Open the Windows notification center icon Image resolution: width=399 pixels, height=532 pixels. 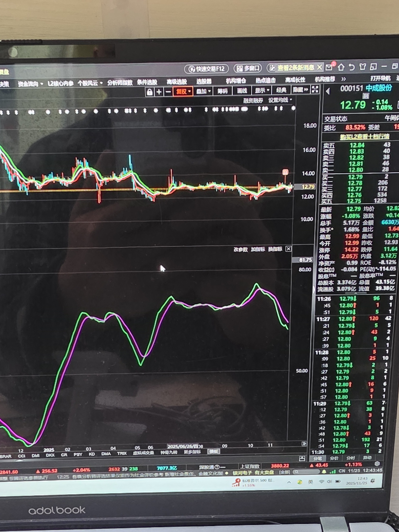tap(373, 480)
